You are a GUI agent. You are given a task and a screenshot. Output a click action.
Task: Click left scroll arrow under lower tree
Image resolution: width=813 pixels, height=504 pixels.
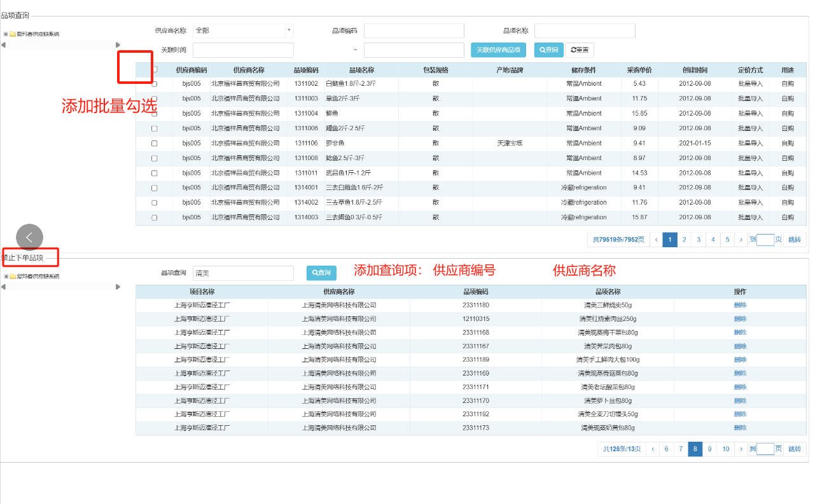[3, 287]
